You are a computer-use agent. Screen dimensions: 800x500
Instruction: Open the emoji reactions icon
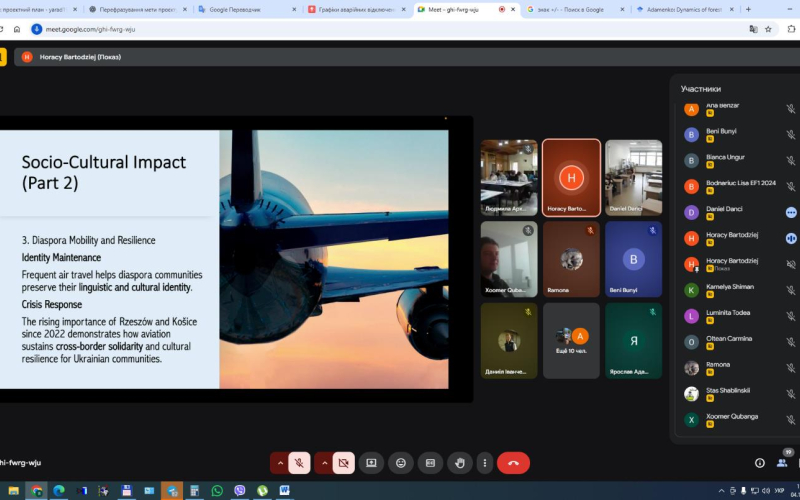(401, 463)
